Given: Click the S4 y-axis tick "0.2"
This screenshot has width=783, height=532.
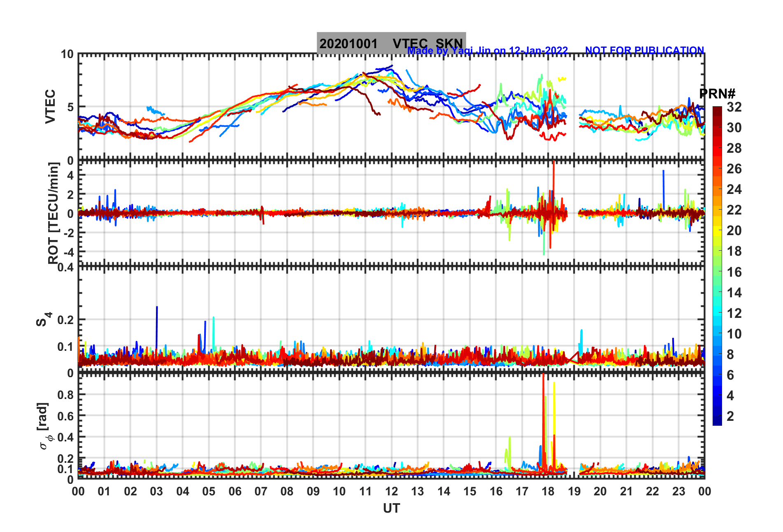Looking at the screenshot, I should [66, 320].
